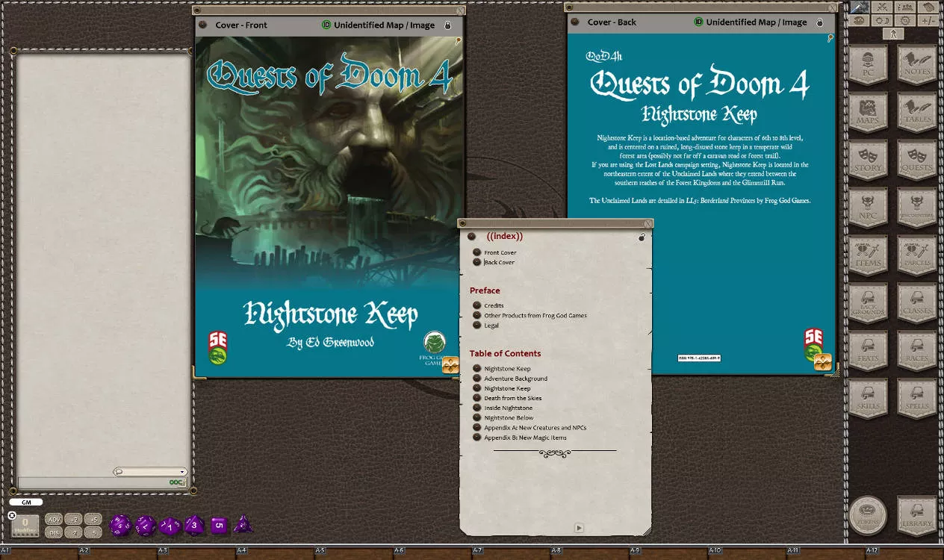Click the pouch icon in top toolbar
This screenshot has height=560, width=944.
point(928,7)
